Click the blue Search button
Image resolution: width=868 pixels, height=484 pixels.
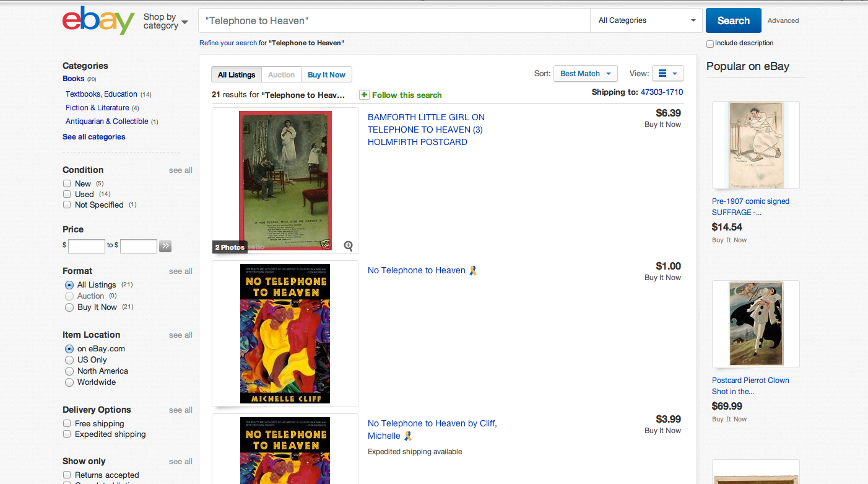(733, 20)
